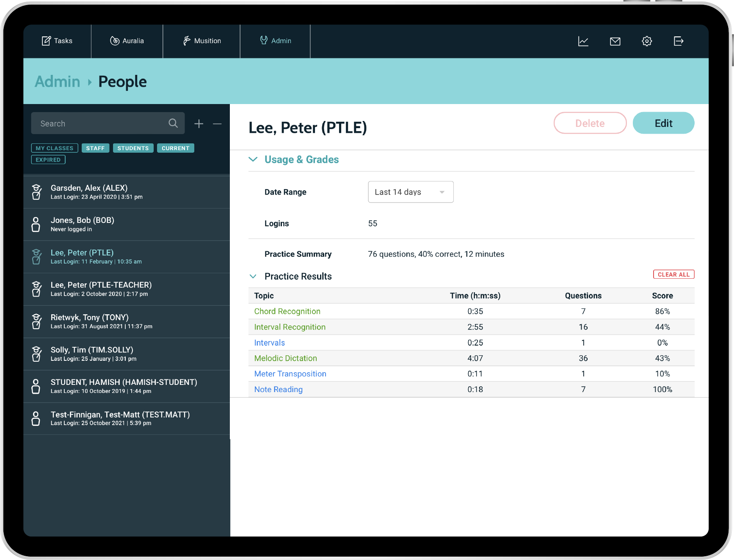734x560 pixels.
Task: Click the plus icon to add a person
Action: pyautogui.click(x=199, y=124)
